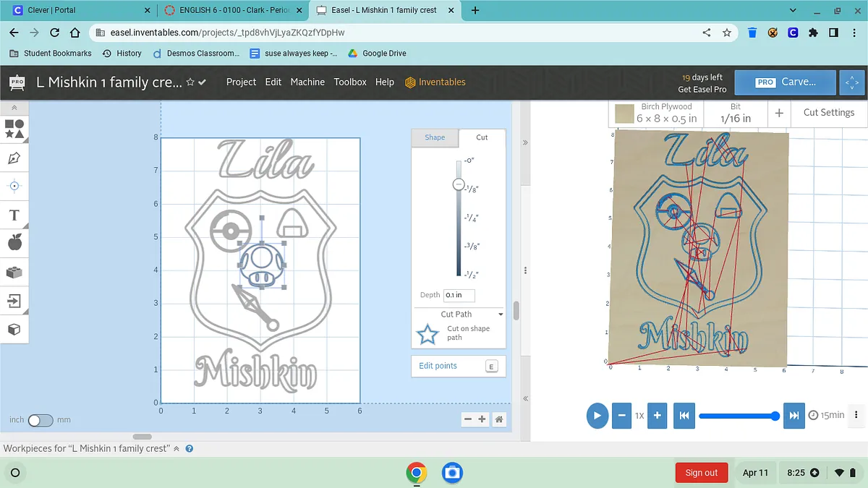The height and width of the screenshot is (488, 868).
Task: Click Edit points button
Action: (457, 366)
